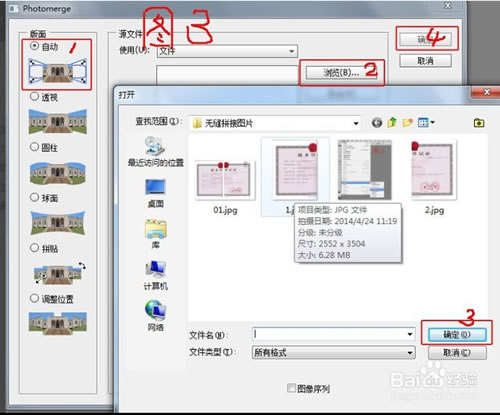This screenshot has width=500, height=415.
Task: Click the File Name (文件名) input field
Action: [334, 334]
